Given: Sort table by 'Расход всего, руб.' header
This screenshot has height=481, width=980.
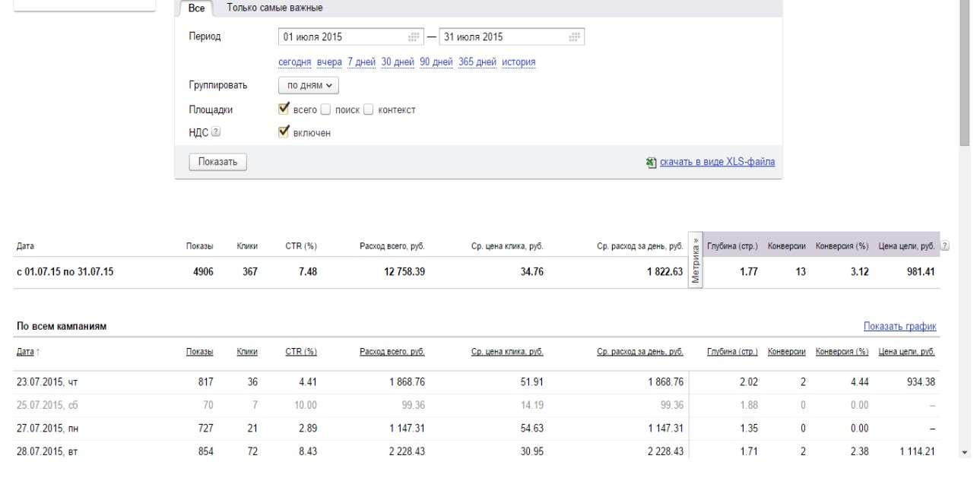Looking at the screenshot, I should 392,352.
